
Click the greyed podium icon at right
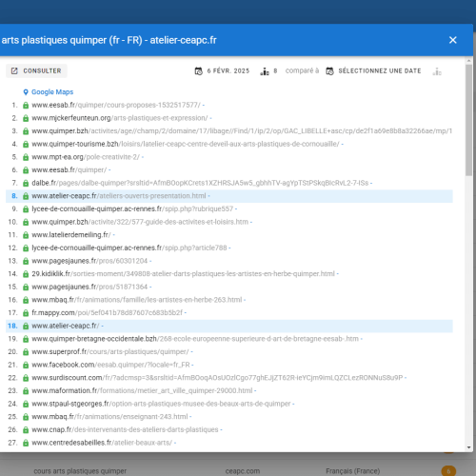click(437, 71)
